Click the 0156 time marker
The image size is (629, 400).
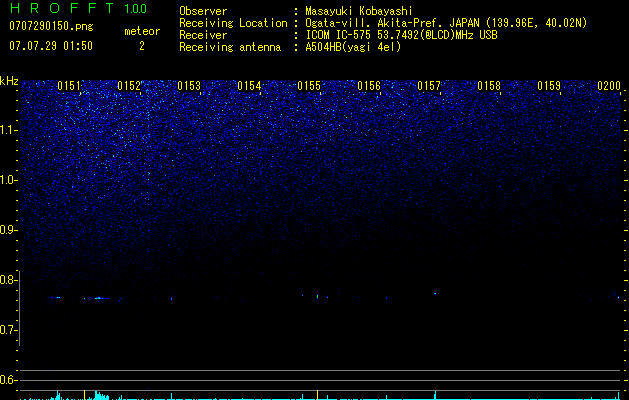[x=369, y=86]
